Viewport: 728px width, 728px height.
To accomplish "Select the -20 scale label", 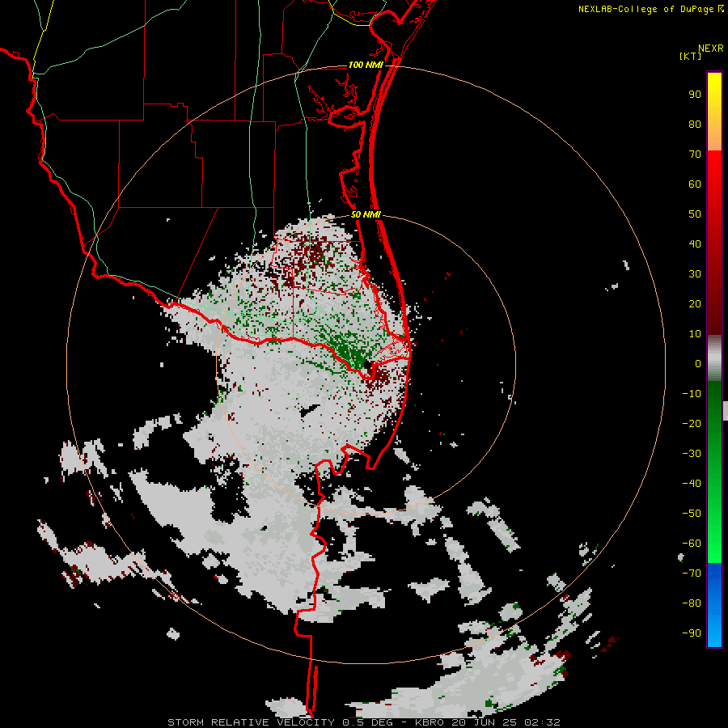I will (692, 423).
